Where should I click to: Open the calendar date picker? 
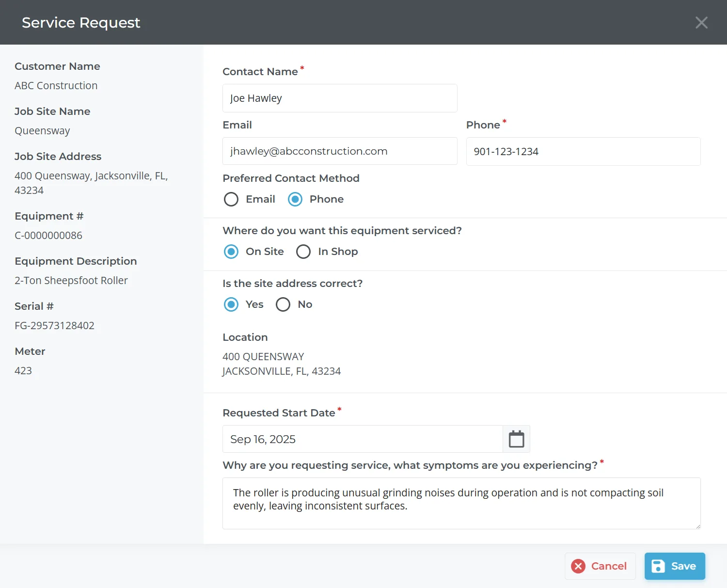click(516, 439)
